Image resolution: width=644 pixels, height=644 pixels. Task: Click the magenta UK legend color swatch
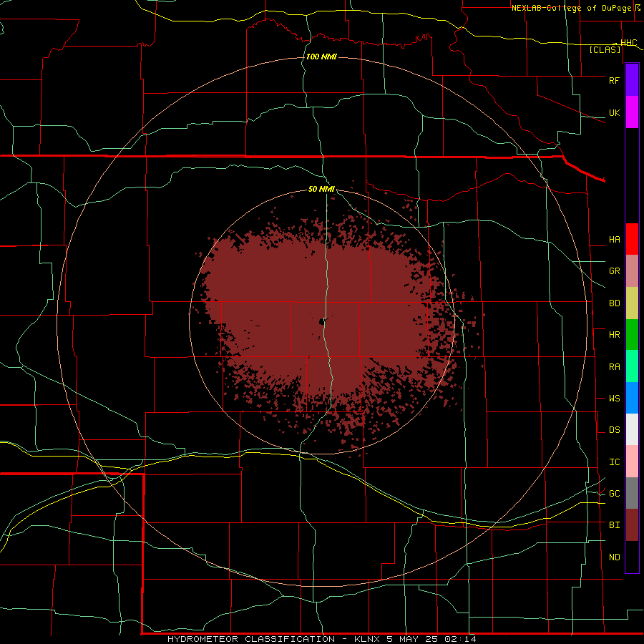[632, 112]
